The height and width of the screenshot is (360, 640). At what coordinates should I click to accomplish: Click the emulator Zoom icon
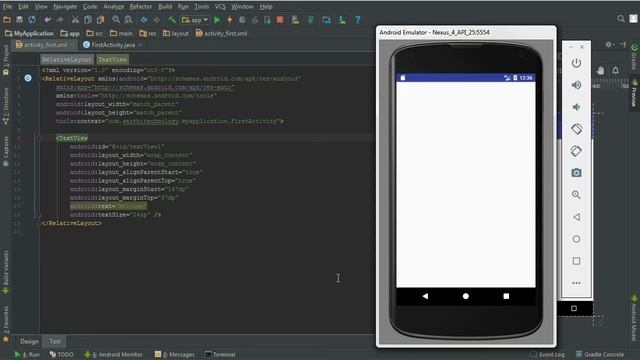(576, 195)
